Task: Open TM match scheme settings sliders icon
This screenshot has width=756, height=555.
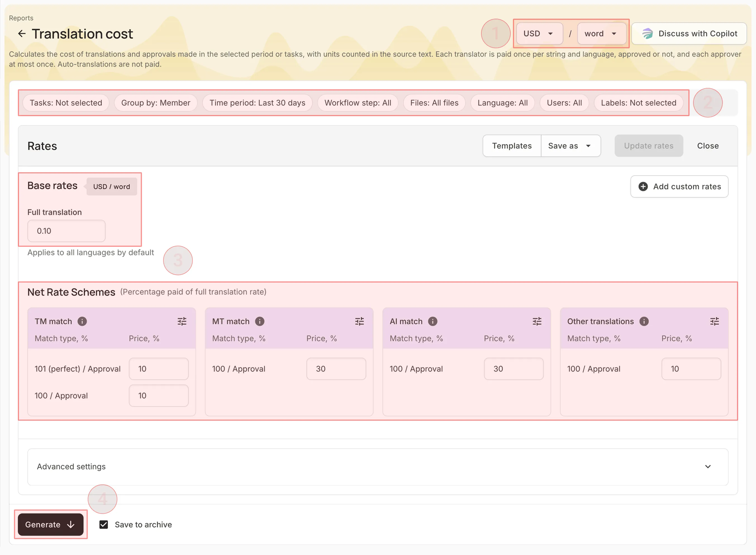Action: click(x=182, y=322)
